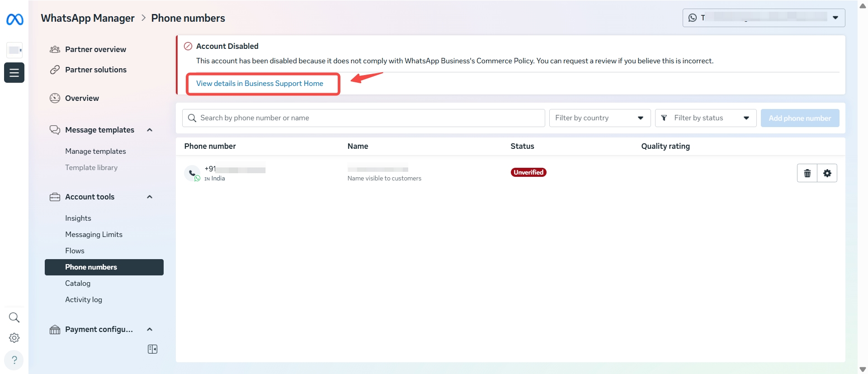Click the Add phone number button
The height and width of the screenshot is (374, 868).
(x=799, y=118)
